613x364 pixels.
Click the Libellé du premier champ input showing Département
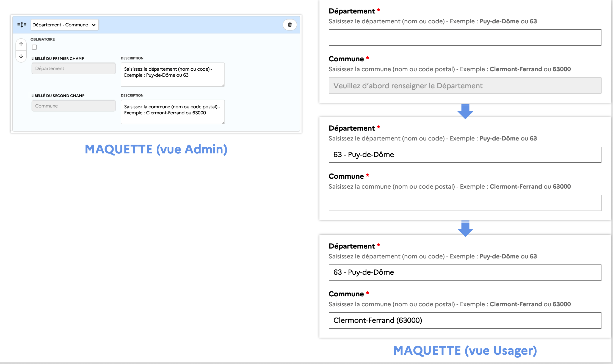tap(73, 68)
